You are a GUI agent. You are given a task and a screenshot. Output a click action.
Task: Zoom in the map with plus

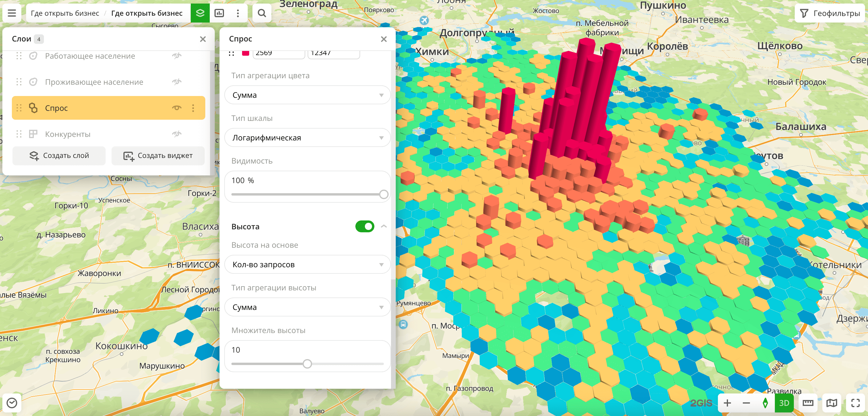[x=727, y=403]
